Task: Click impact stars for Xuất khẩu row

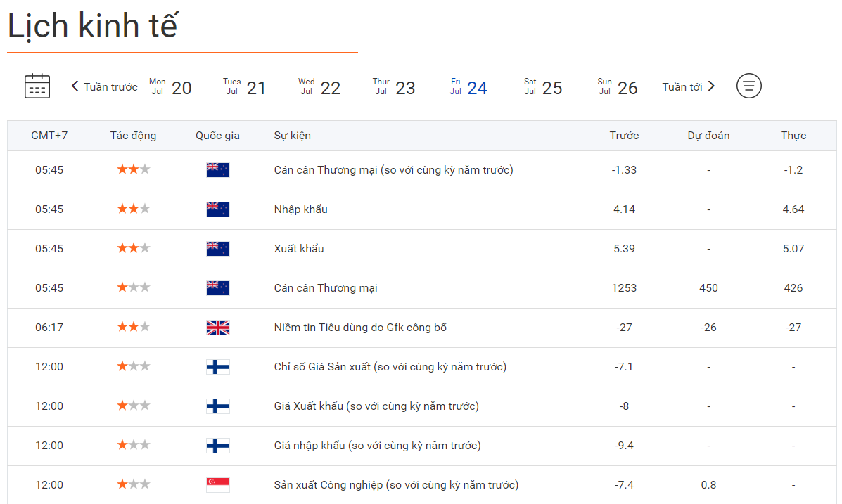Action: [x=133, y=249]
